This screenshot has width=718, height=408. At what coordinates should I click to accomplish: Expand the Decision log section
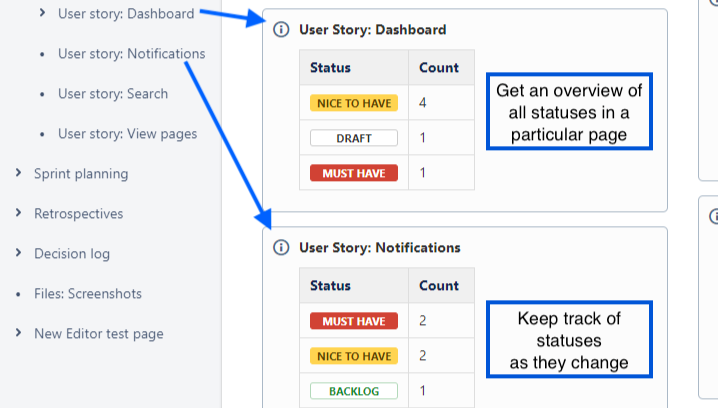point(19,253)
